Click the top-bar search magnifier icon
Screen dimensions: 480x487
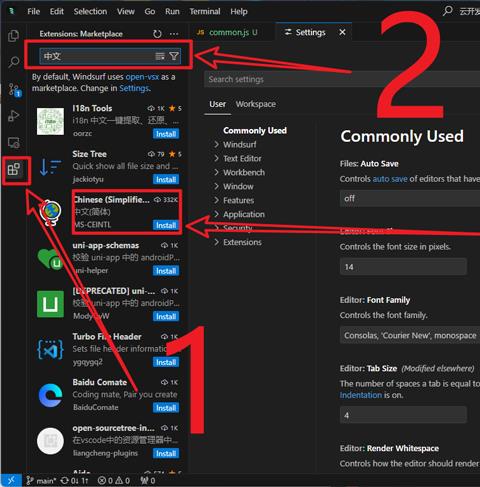coord(447,11)
